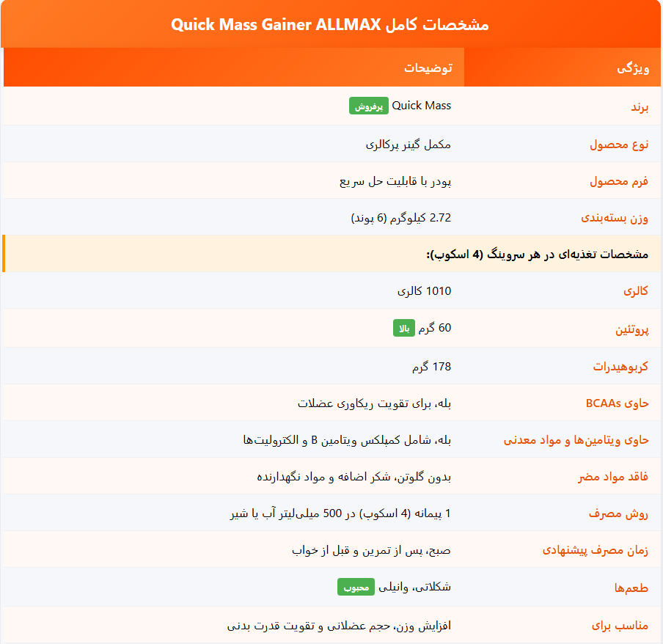The height and width of the screenshot is (644, 663).
Task: Click the 'پروتئین' label
Action: pos(631,329)
